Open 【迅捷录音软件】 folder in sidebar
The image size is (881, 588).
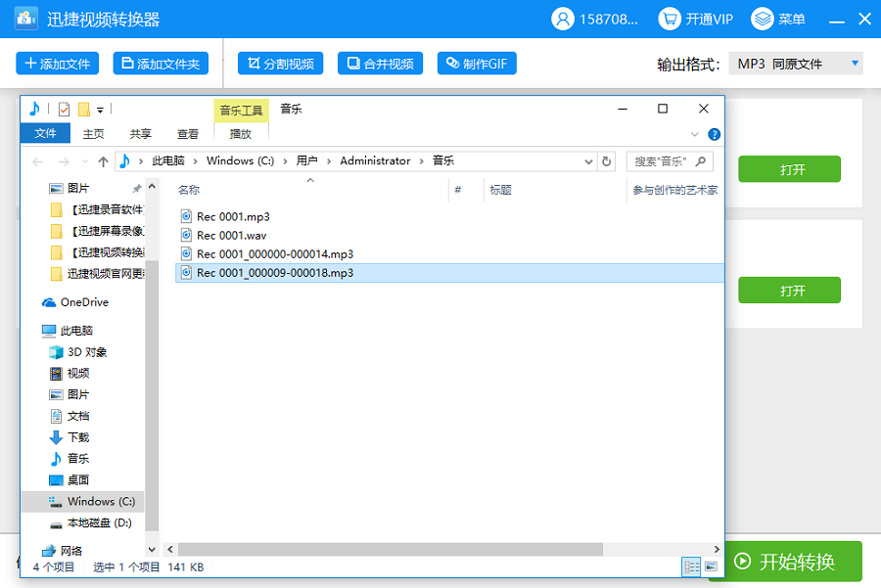(x=97, y=209)
